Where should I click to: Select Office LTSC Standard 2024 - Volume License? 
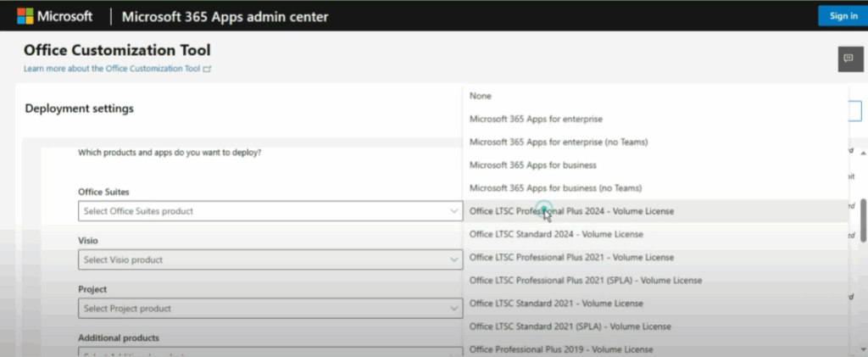[655, 234]
